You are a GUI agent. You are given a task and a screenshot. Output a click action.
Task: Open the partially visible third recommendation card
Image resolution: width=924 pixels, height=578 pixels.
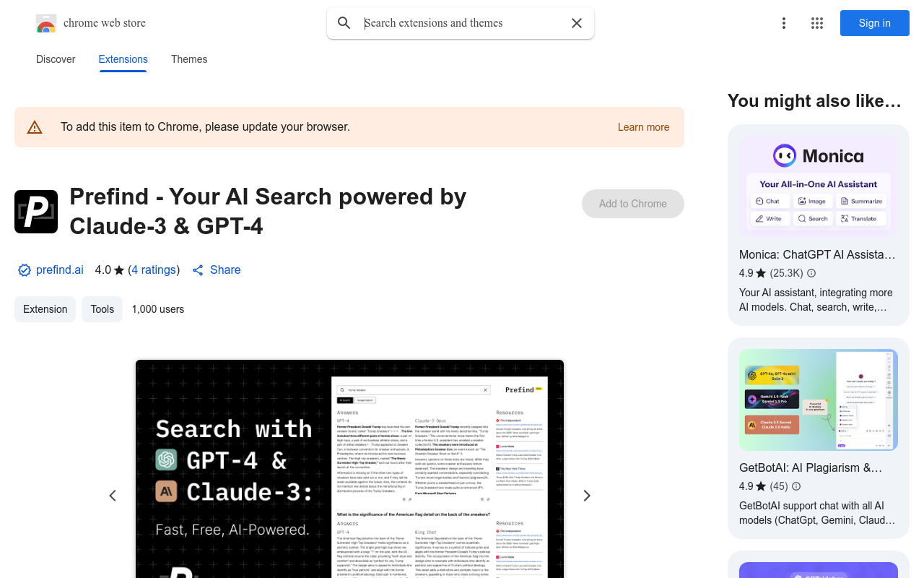[819, 565]
